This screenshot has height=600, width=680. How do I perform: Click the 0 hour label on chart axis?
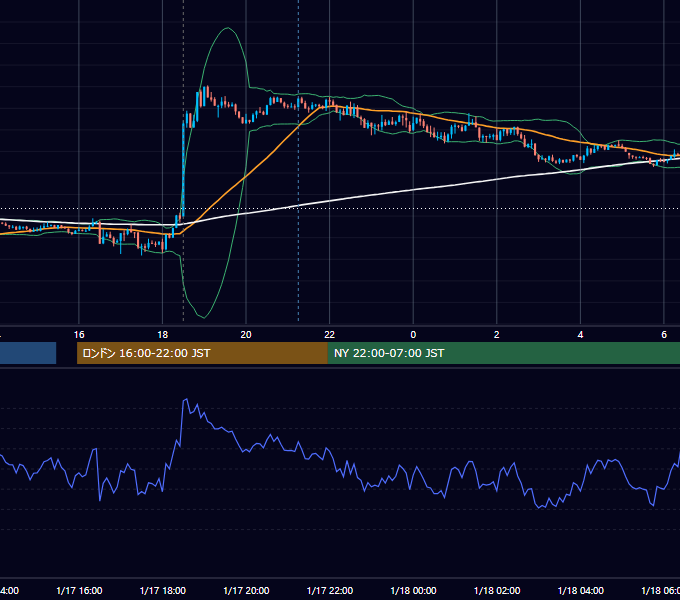pos(413,335)
